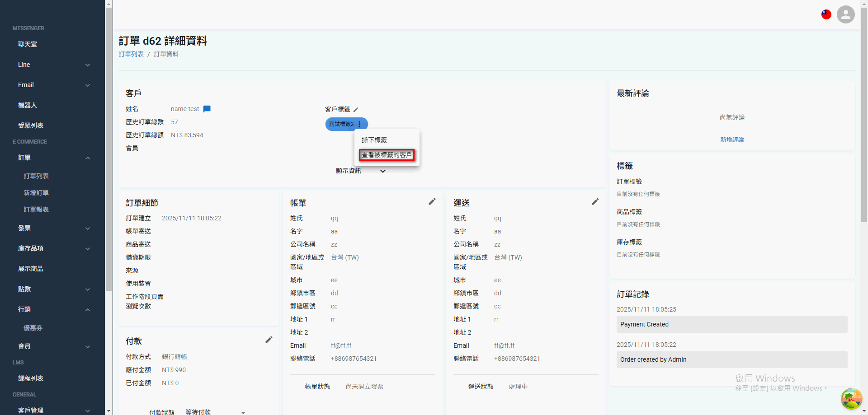Open options menu on 測試標籤2 tag
Image resolution: width=868 pixels, height=415 pixels.
coord(359,124)
